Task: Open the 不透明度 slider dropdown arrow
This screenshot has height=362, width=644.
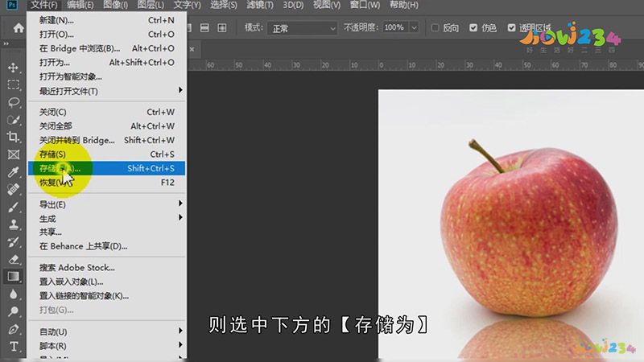Action: click(x=414, y=28)
